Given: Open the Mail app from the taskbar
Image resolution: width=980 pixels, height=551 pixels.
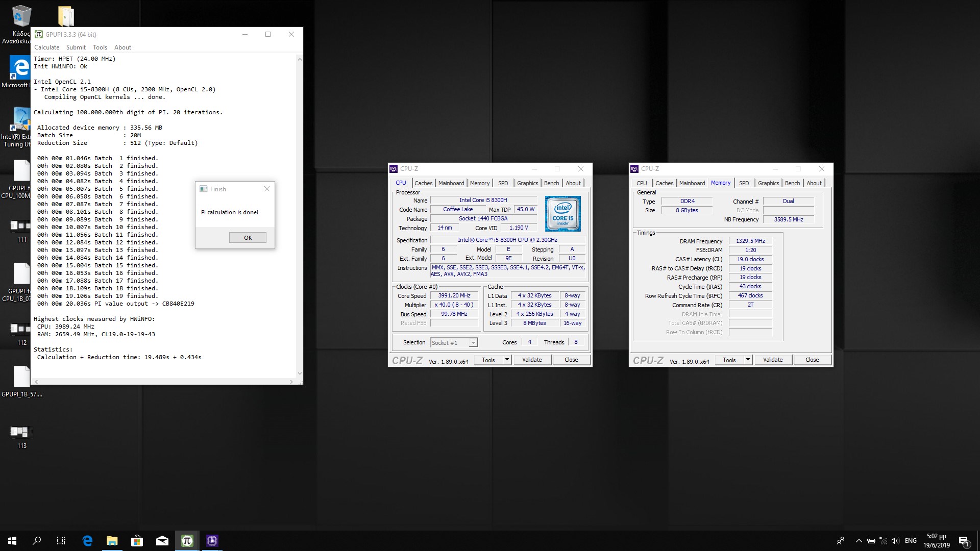Looking at the screenshot, I should coord(162,541).
